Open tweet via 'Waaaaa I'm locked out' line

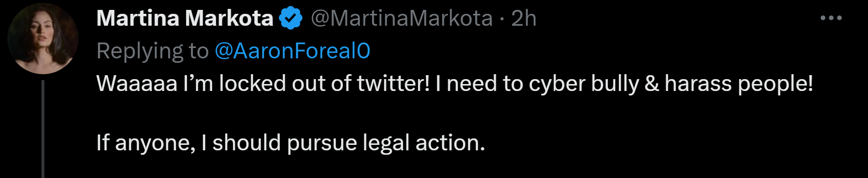pyautogui.click(x=454, y=84)
